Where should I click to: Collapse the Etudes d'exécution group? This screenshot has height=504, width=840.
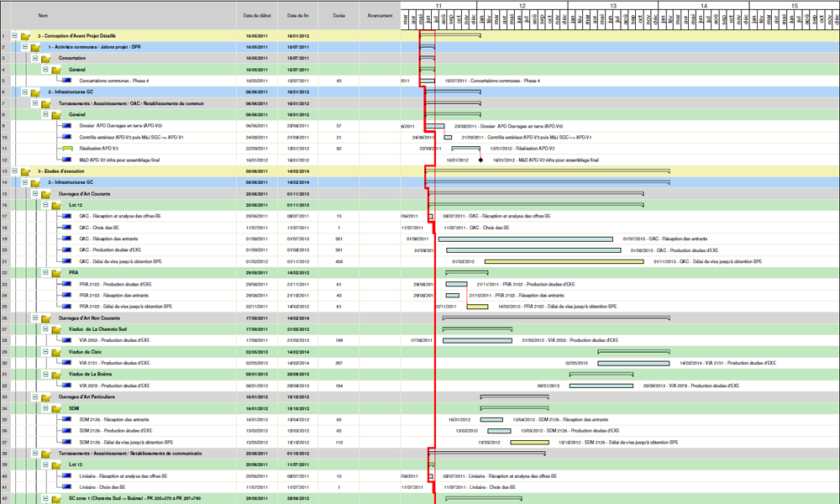(x=14, y=171)
